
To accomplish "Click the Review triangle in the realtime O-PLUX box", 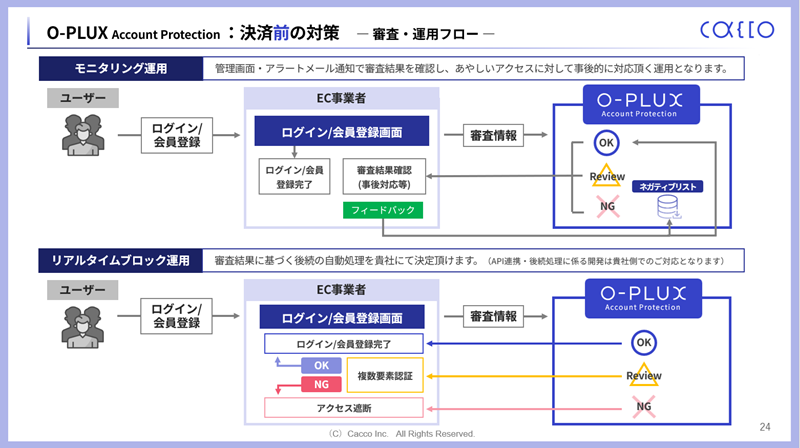I will pos(644,375).
